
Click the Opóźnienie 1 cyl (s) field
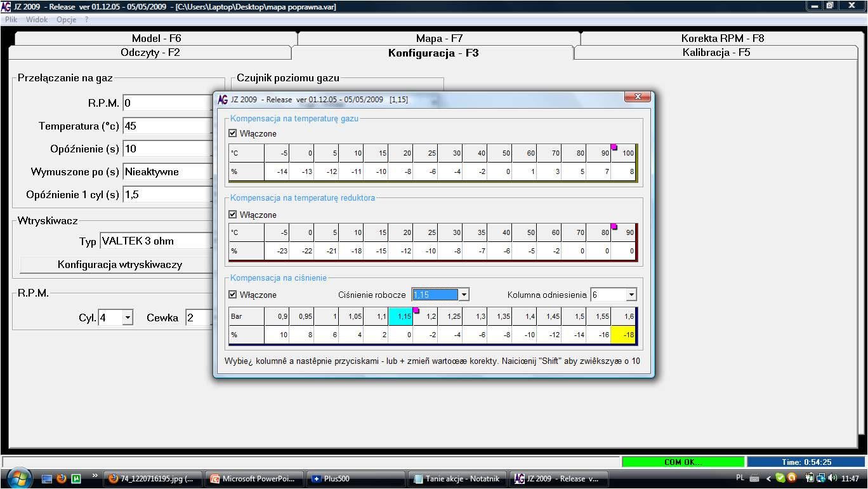pos(168,194)
